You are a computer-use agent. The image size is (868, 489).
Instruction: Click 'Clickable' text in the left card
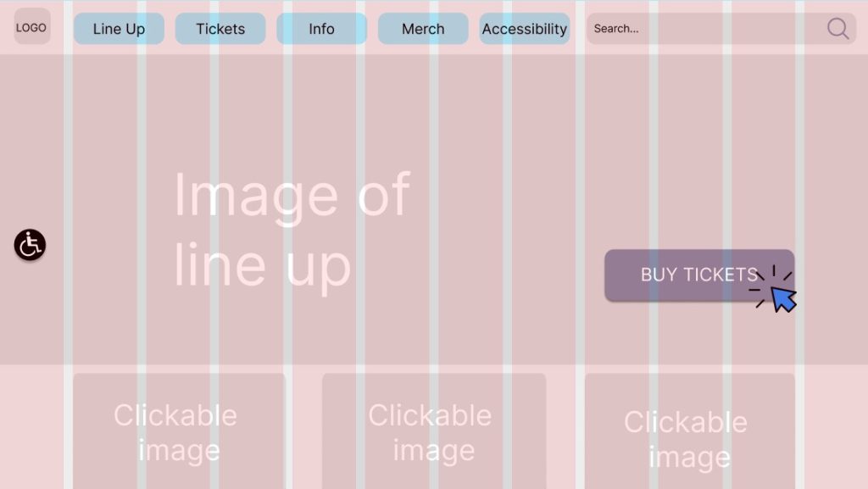tap(175, 415)
